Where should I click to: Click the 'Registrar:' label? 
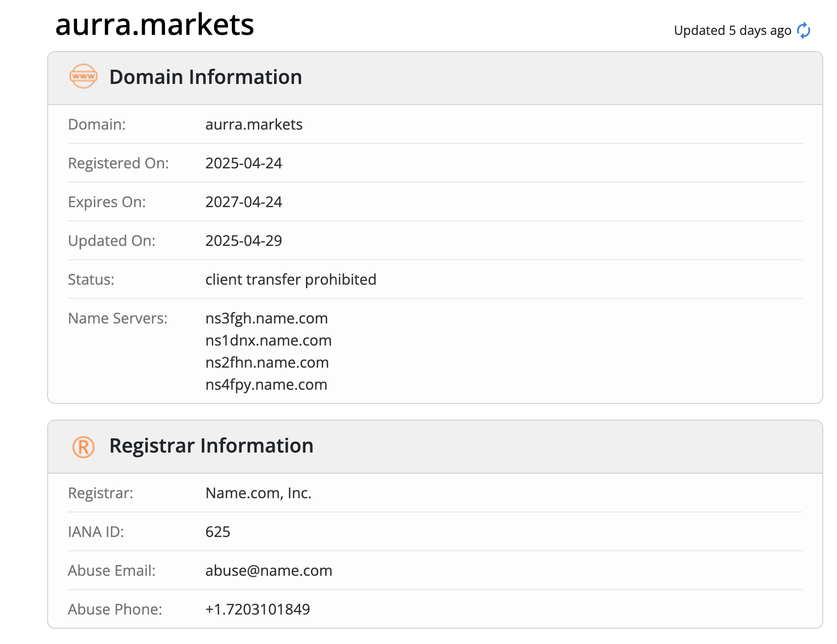(x=101, y=493)
